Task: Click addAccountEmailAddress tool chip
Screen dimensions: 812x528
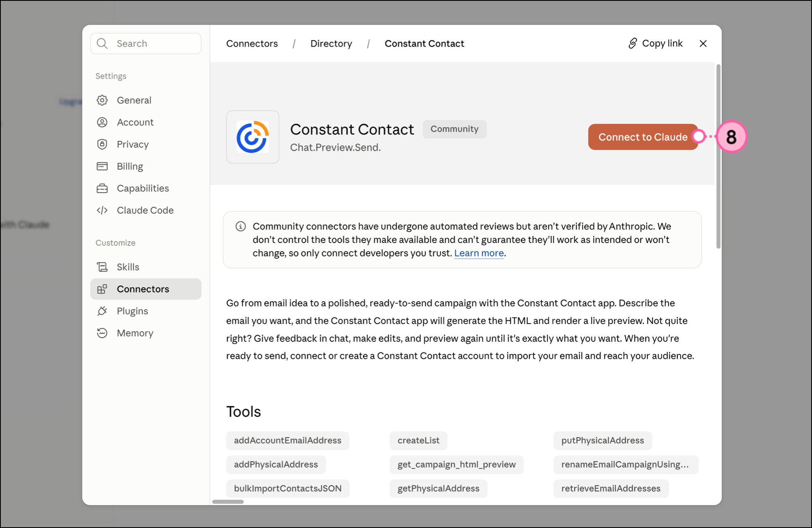Action: pyautogui.click(x=288, y=440)
